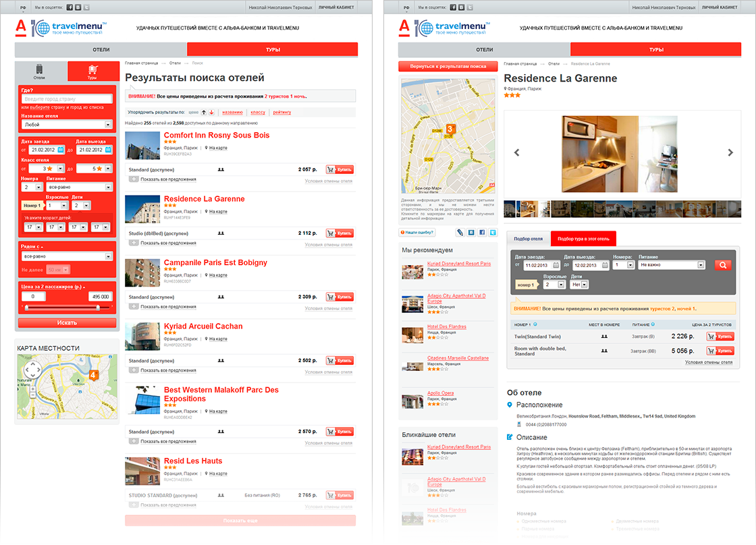Click the pan control on locality map
This screenshot has width=756, height=545.
coord(33,370)
